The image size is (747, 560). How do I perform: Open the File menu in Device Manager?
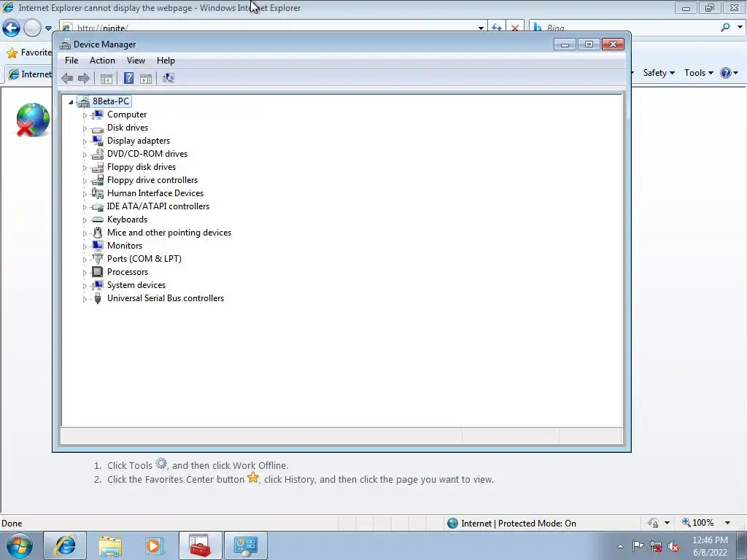[x=71, y=61]
